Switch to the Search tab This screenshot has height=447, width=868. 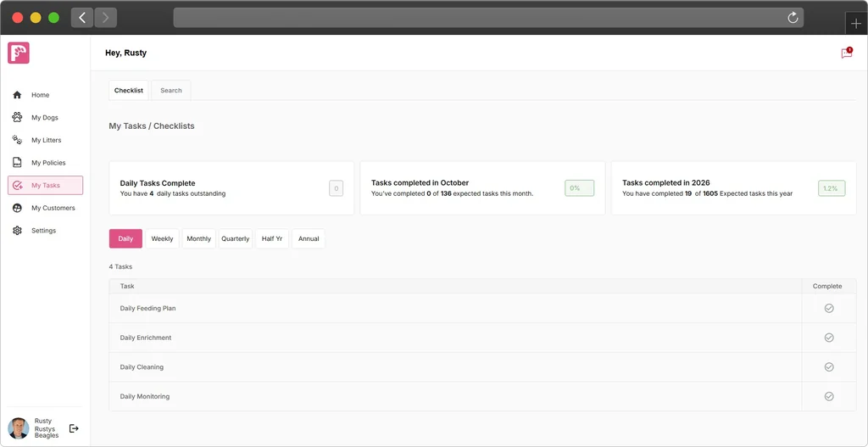click(x=171, y=90)
